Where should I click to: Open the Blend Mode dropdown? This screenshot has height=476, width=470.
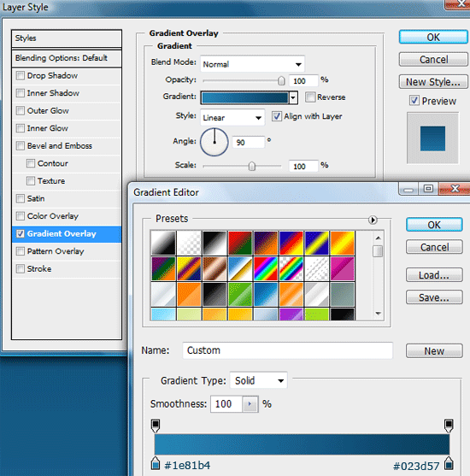pos(252,64)
